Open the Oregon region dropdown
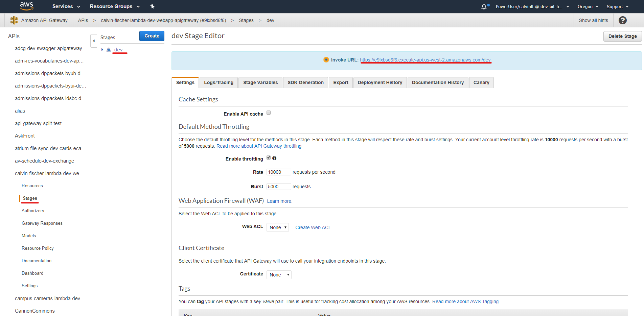 (588, 6)
